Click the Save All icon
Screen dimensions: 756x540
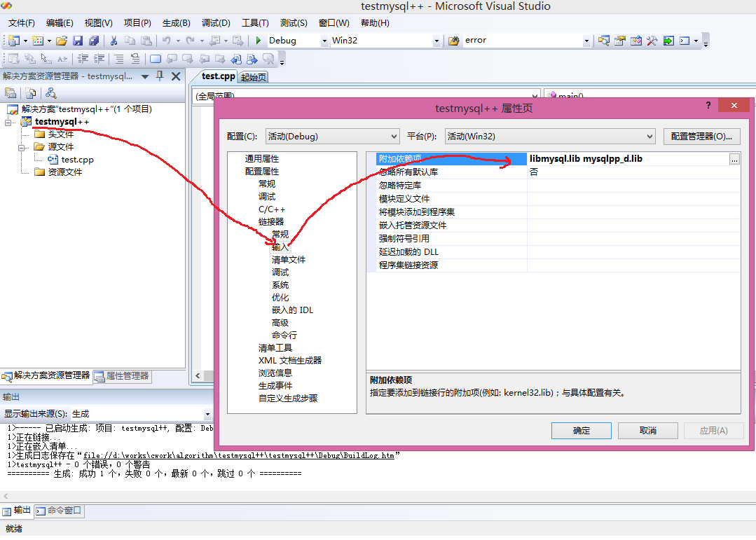(94, 41)
